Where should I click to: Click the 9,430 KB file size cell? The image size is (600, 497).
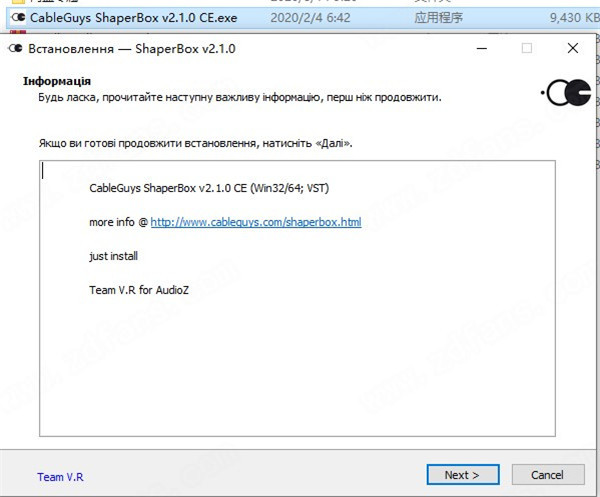point(574,18)
